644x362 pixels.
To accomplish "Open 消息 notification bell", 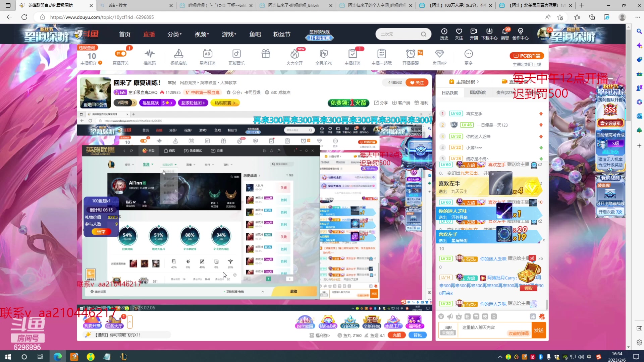I will coord(505,34).
